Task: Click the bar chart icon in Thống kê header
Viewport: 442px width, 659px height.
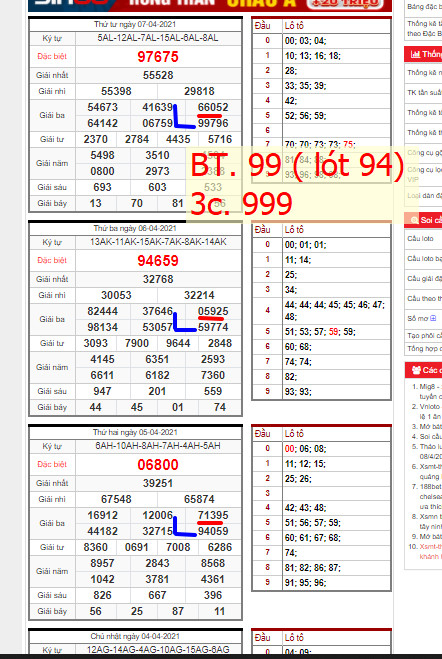Action: [x=415, y=54]
